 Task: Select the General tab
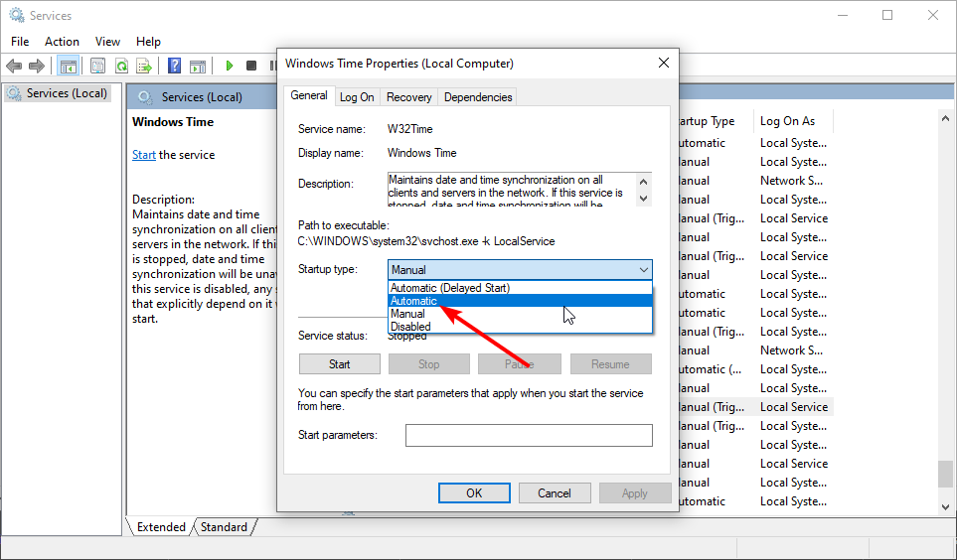(x=309, y=95)
